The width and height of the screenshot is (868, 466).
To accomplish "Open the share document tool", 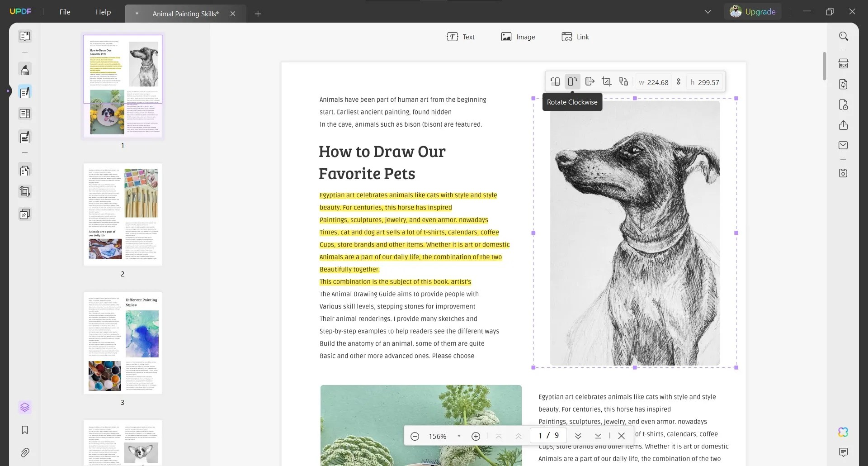I will point(844,125).
